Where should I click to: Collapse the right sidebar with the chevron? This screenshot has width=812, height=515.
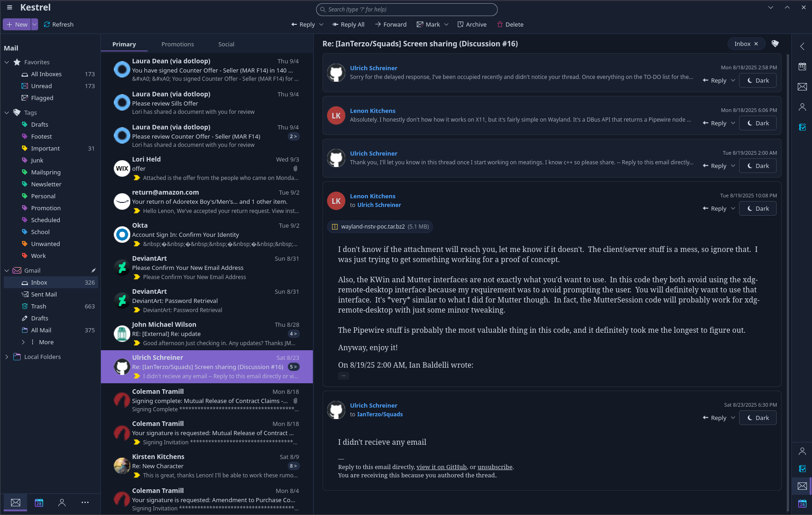coord(802,46)
